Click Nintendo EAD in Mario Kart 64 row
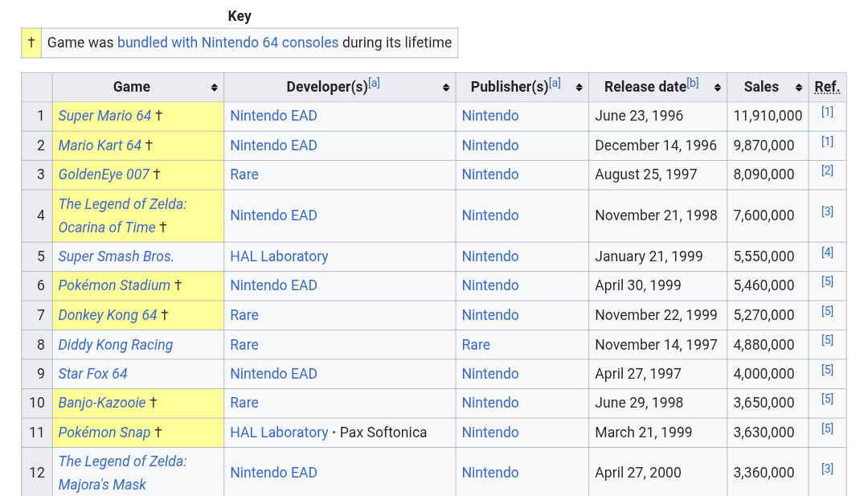This screenshot has height=496, width=868. (x=273, y=146)
